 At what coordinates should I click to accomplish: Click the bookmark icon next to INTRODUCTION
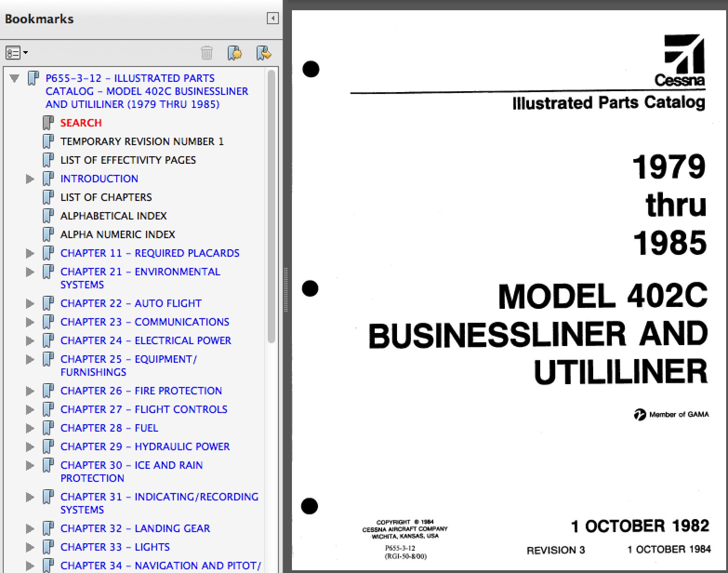[49, 178]
